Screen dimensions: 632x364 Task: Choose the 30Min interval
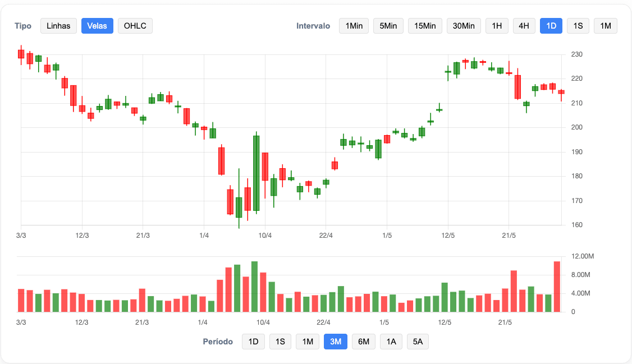tap(464, 26)
